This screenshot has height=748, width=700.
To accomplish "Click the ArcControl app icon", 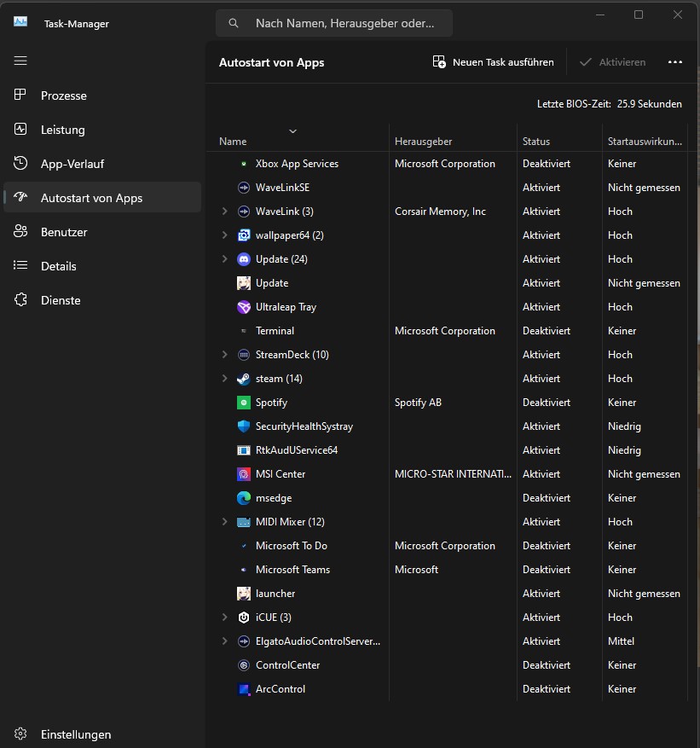I will [x=244, y=689].
